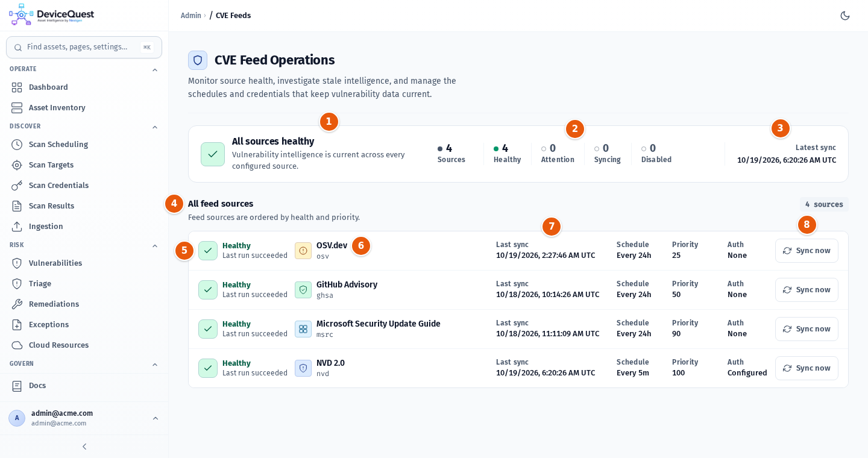Click the Triage shield icon
The image size is (868, 458).
point(17,284)
